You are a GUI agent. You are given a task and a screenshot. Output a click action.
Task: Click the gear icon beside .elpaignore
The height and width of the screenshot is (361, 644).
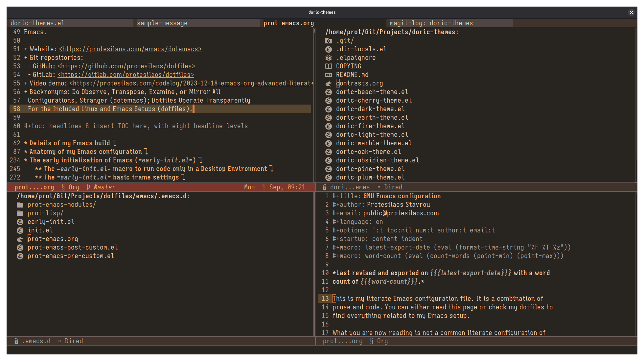click(328, 58)
